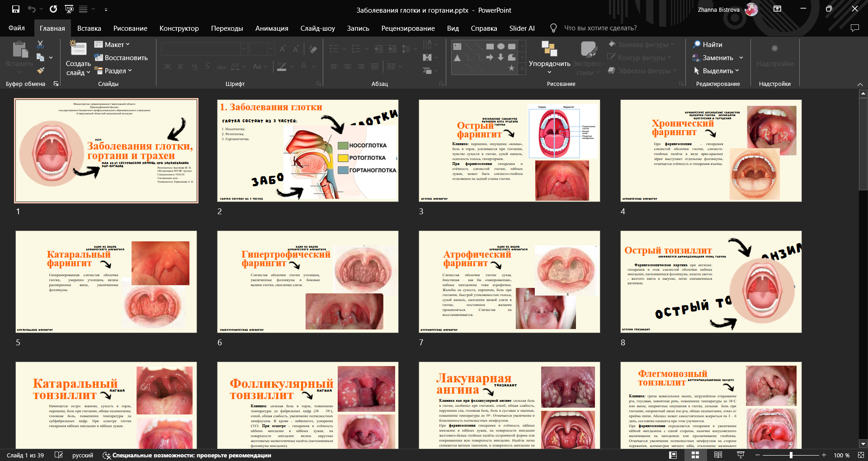This screenshot has width=868, height=461.
Task: Select slide 6 Гипертрофический фарингит thumbnail
Action: [308, 282]
